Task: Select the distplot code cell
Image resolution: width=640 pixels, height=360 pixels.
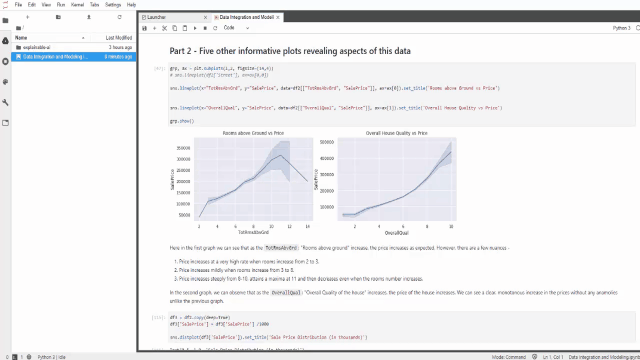Action: [402, 327]
